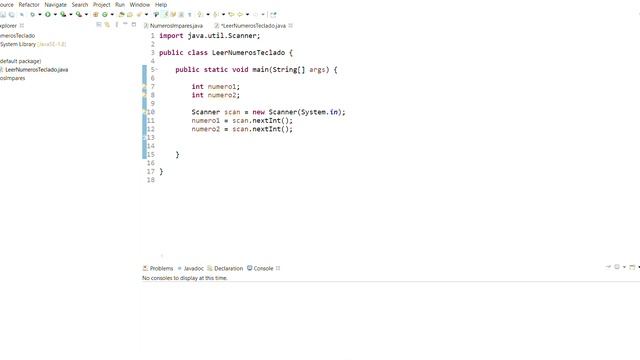Open next annotation dropdown arrow
Screen dimensions: 640x360
[208, 14]
